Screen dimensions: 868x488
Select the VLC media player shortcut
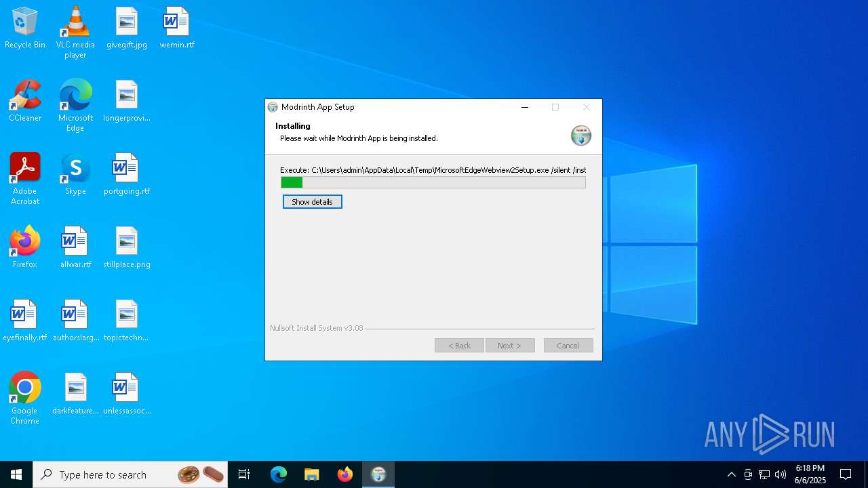point(75,33)
